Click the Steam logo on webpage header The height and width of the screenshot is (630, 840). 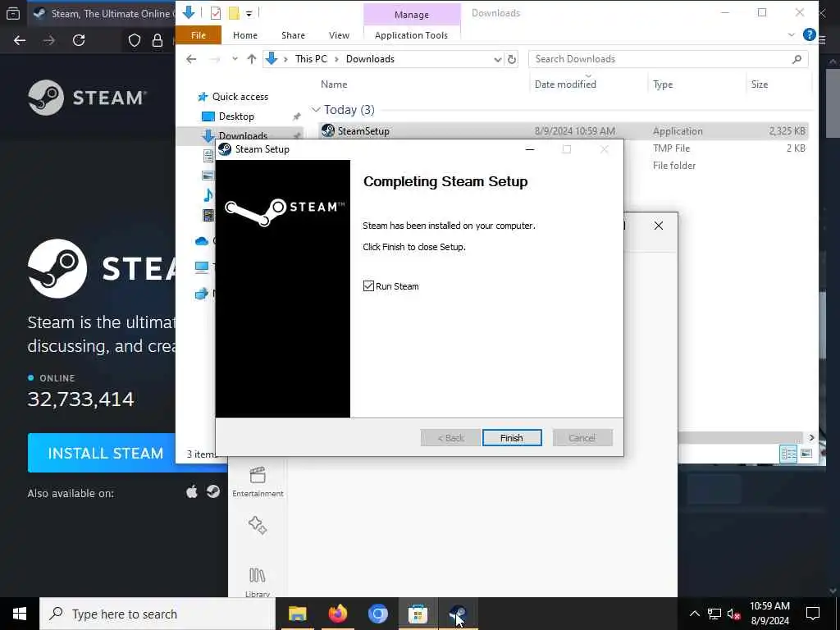pyautogui.click(x=87, y=98)
